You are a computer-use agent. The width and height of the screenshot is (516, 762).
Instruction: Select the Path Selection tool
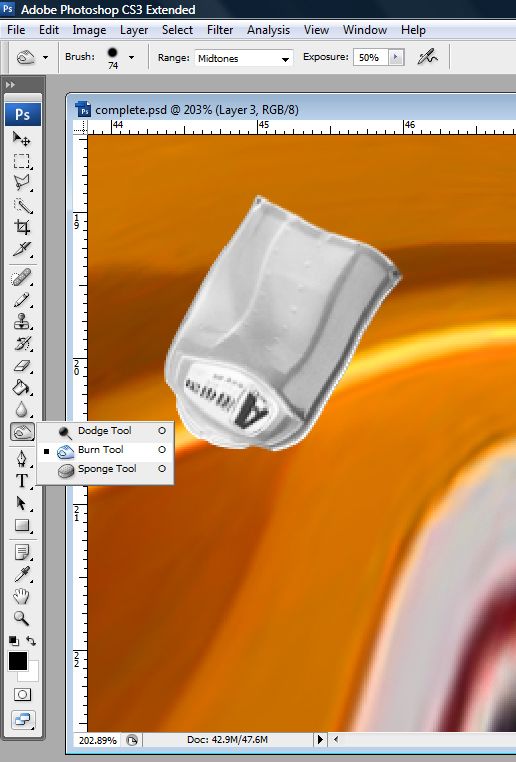point(22,502)
